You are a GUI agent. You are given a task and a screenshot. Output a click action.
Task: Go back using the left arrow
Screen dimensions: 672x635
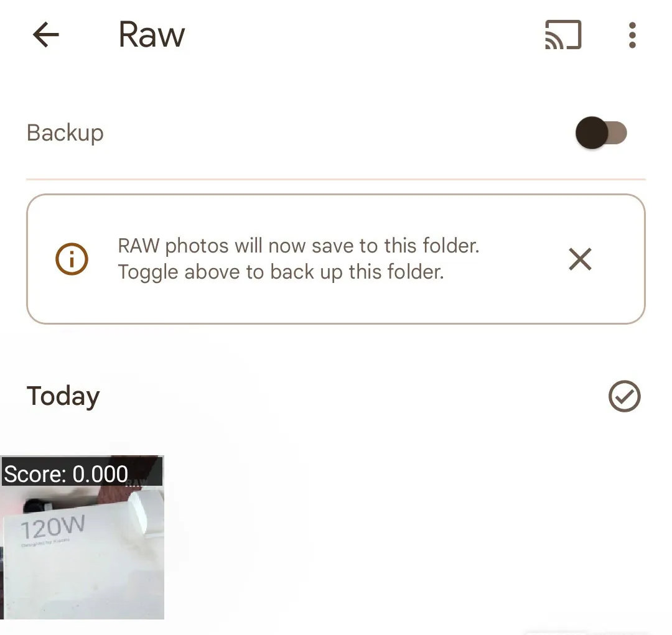tap(45, 35)
